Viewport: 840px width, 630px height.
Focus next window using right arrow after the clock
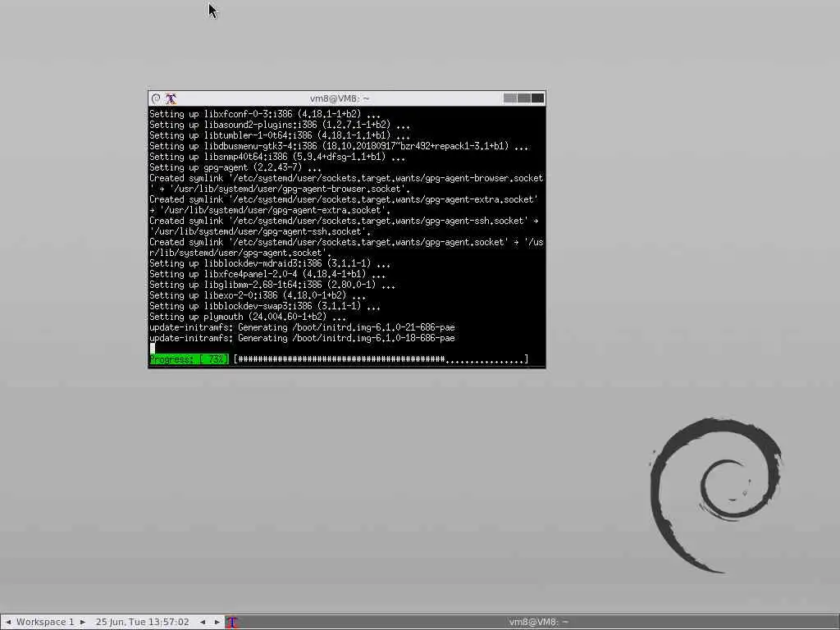point(217,622)
